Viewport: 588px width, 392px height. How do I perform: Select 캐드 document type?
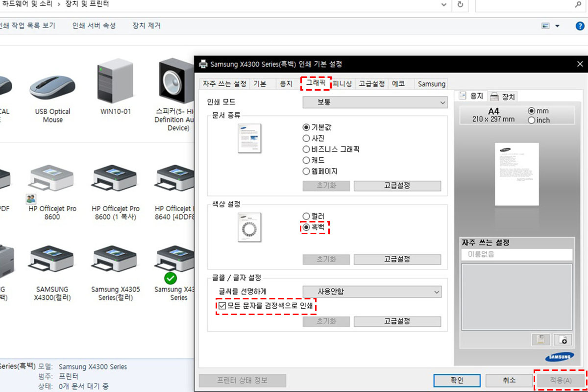tap(314, 160)
